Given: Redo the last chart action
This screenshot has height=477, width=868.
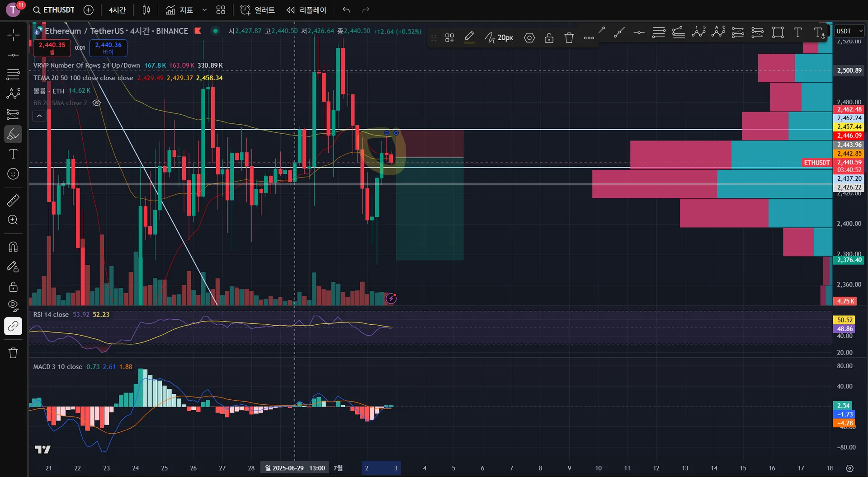Looking at the screenshot, I should point(366,10).
